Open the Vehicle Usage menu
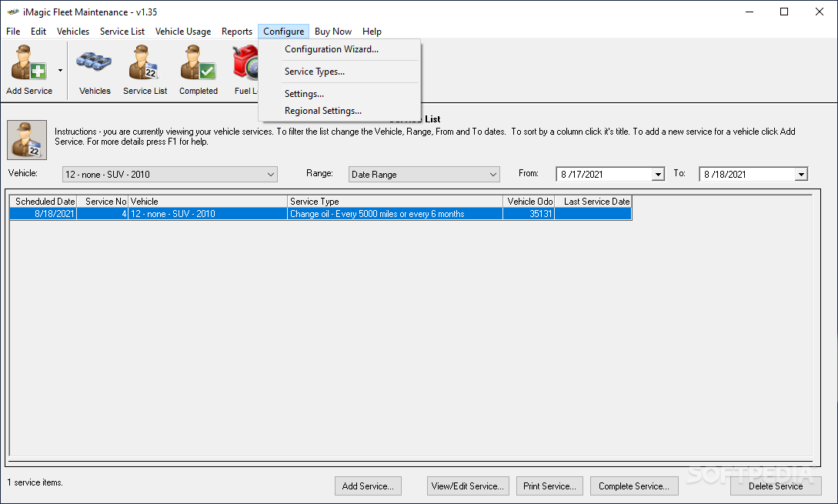 pos(183,32)
